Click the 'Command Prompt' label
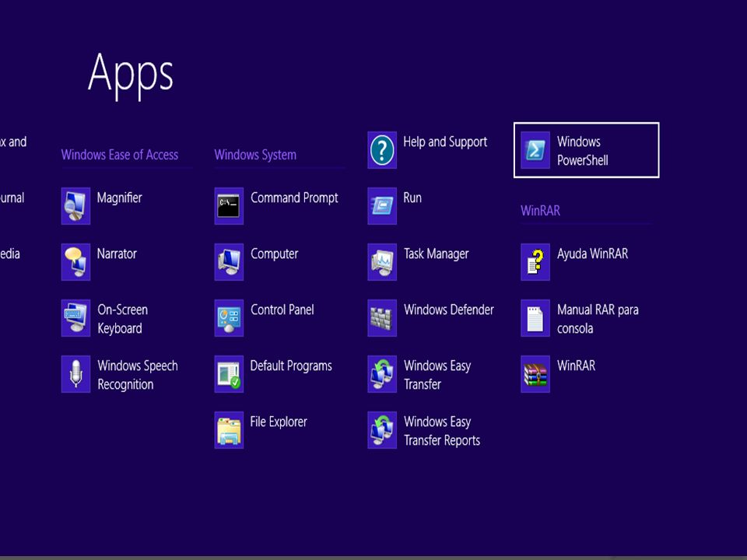This screenshot has width=747, height=560. click(294, 198)
